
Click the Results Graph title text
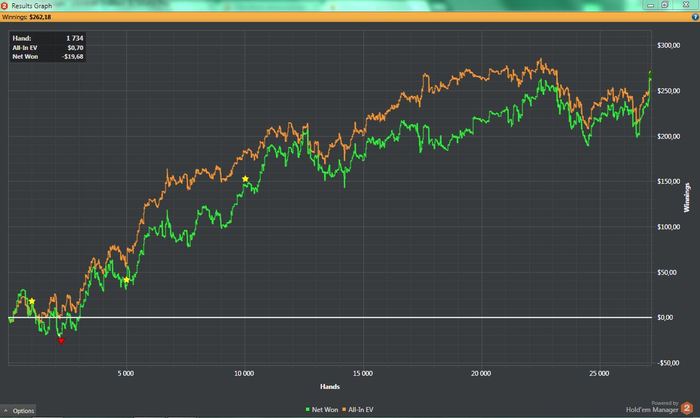tap(31, 6)
